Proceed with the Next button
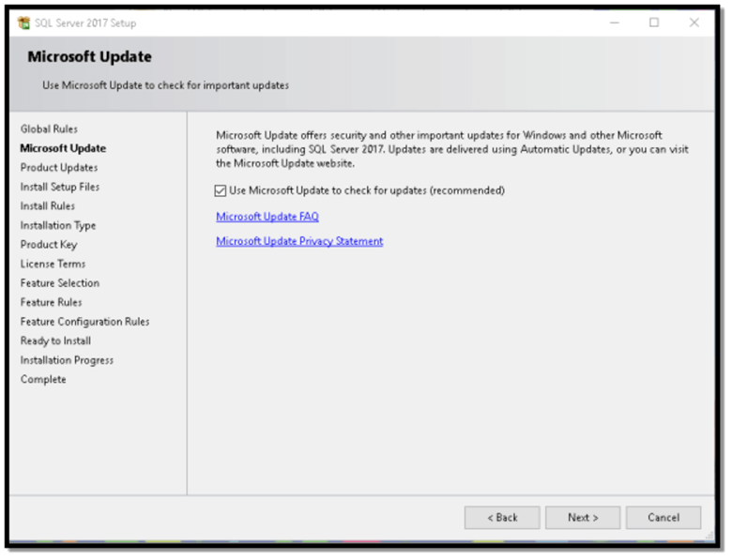The height and width of the screenshot is (560, 732). pos(583,518)
